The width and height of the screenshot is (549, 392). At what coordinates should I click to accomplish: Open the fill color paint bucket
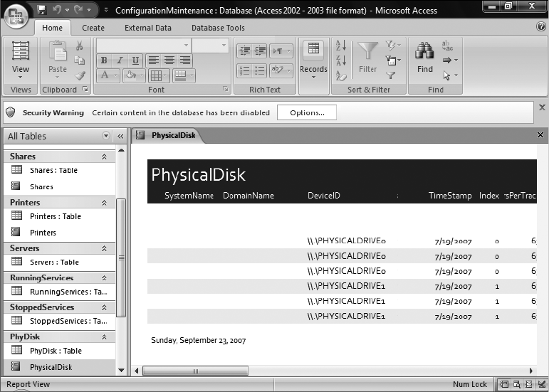click(x=134, y=75)
